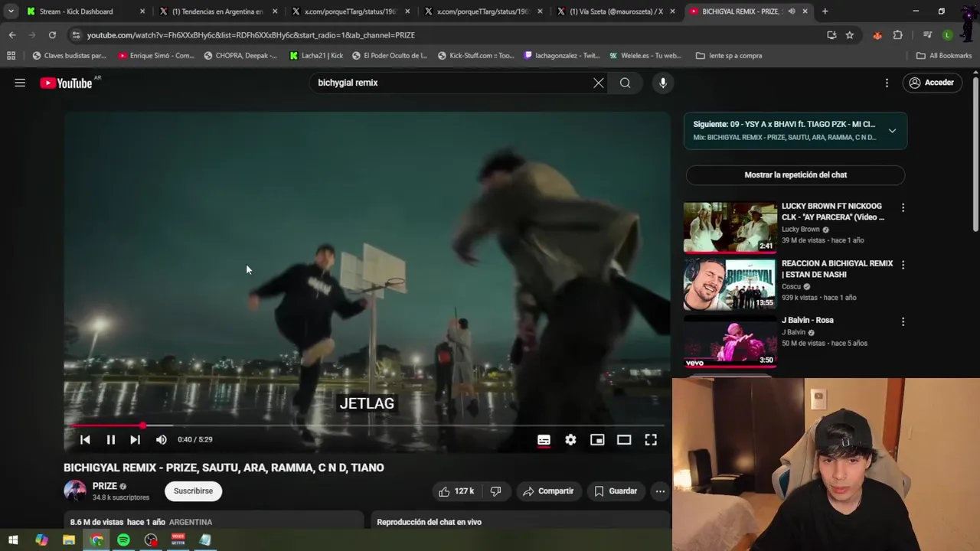Viewport: 980px width, 551px height.
Task: Dislike the video
Action: (495, 491)
